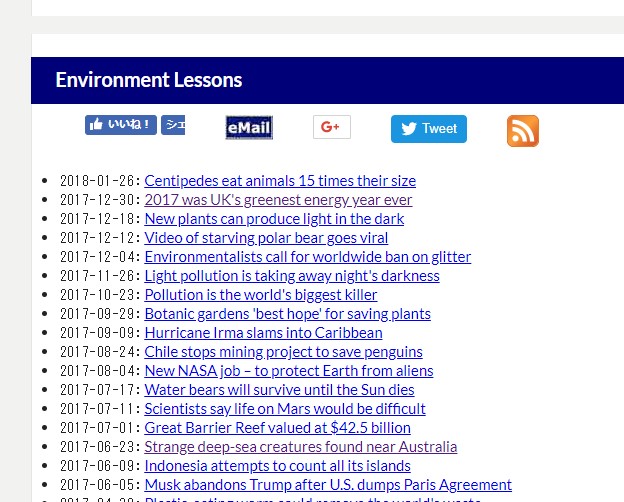Open 'Video of starving polar bear goes viral'

(x=266, y=238)
